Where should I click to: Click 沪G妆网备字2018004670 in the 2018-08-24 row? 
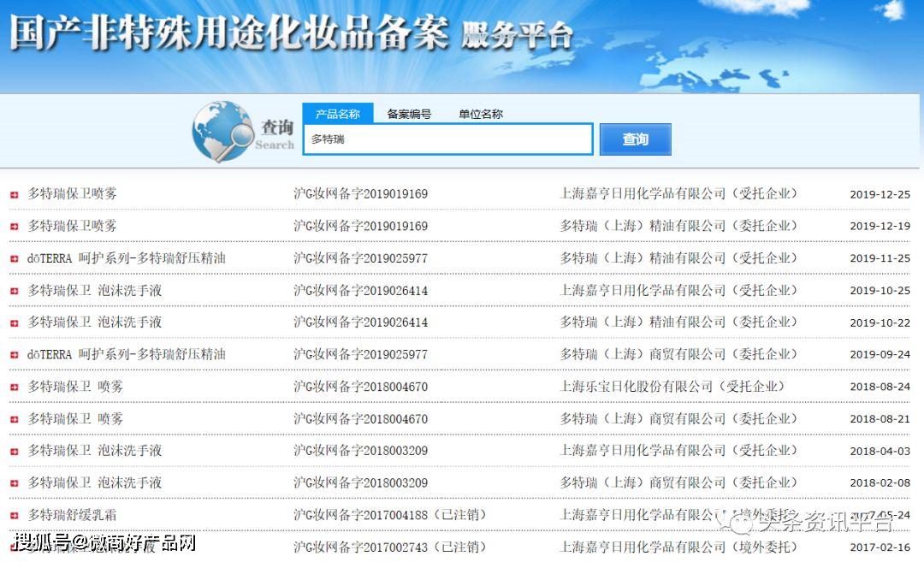(x=361, y=387)
